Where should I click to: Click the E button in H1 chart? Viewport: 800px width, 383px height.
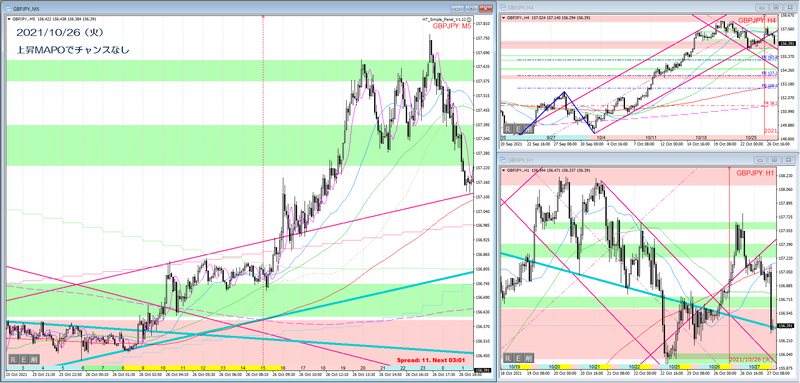click(518, 358)
